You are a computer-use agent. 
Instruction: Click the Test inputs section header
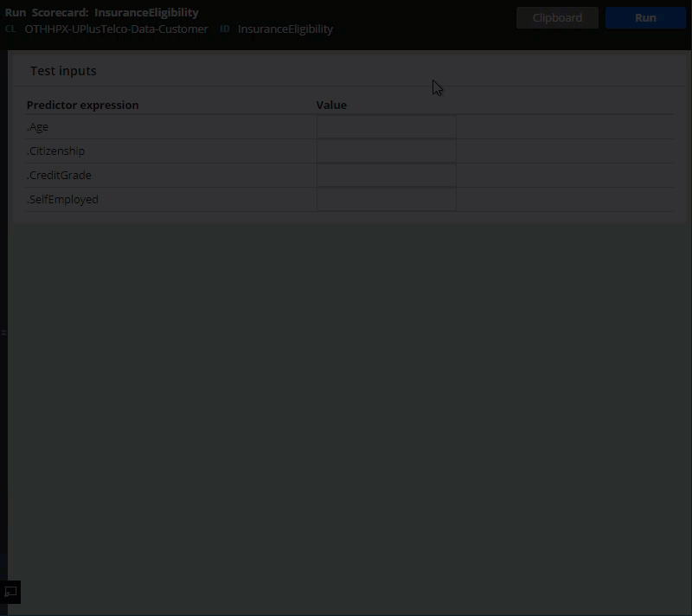click(x=63, y=71)
